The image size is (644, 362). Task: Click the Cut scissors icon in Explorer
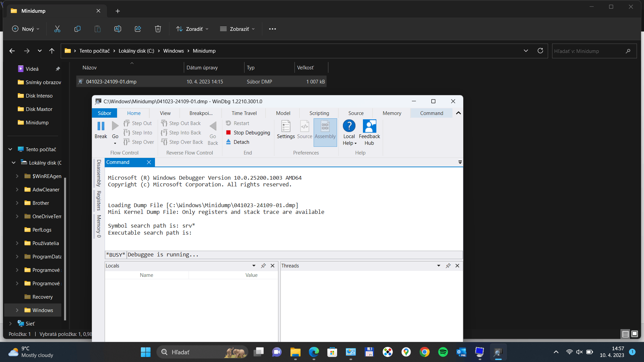click(x=57, y=29)
